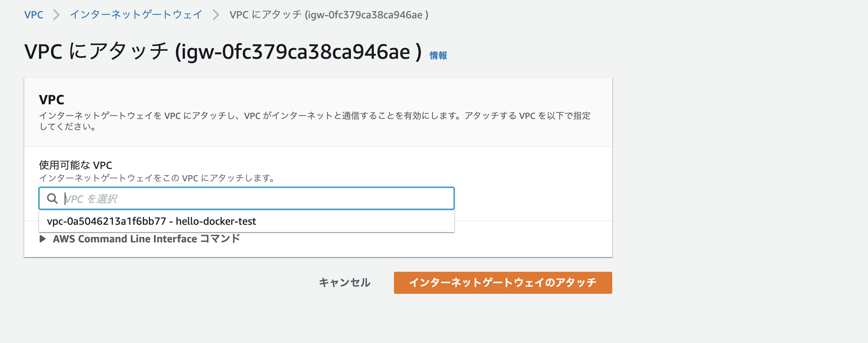Open the AWS Command Line Interface コマンド section label
This screenshot has height=343, width=868.
146,239
